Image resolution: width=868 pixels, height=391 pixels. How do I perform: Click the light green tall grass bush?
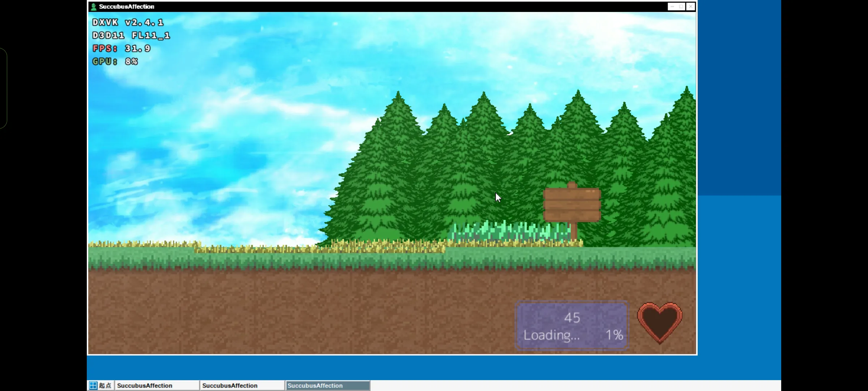[510, 231]
